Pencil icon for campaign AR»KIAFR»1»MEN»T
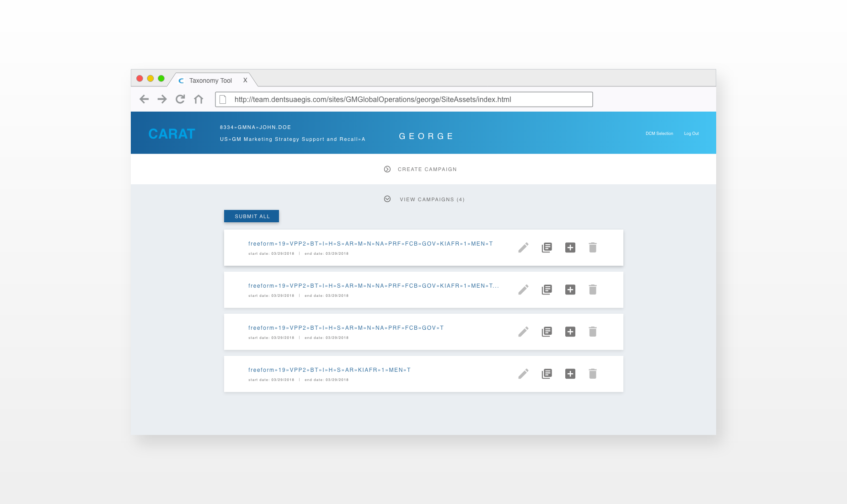 pyautogui.click(x=523, y=374)
